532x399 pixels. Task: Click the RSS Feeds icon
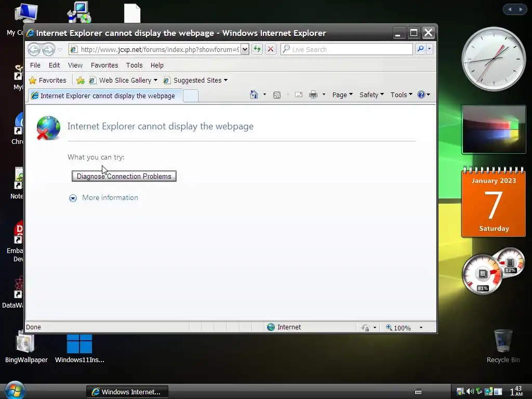277,95
